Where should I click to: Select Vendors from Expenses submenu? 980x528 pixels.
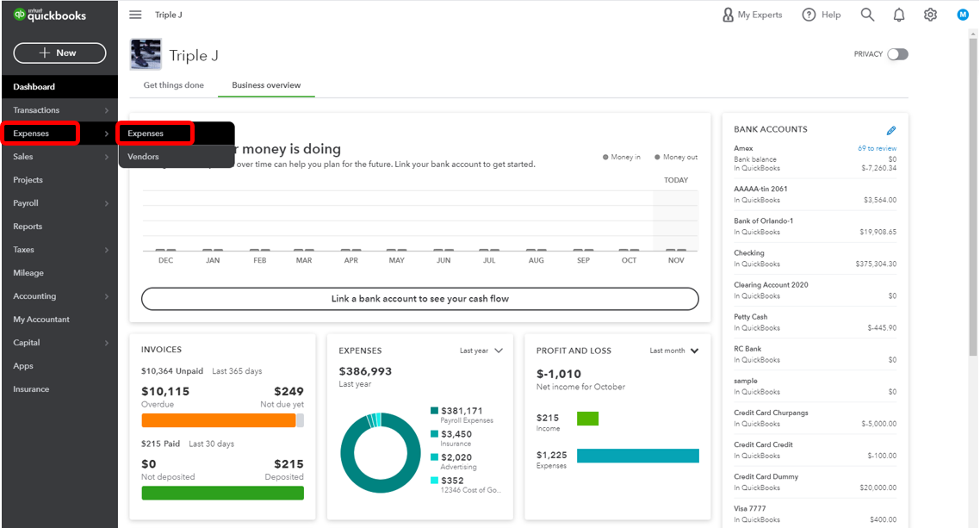(143, 157)
